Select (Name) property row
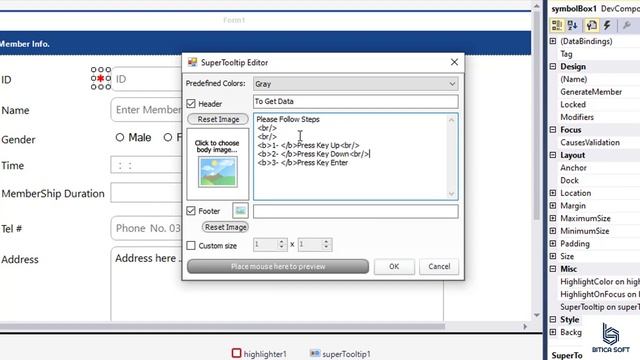The height and width of the screenshot is (360, 640). coord(595,79)
